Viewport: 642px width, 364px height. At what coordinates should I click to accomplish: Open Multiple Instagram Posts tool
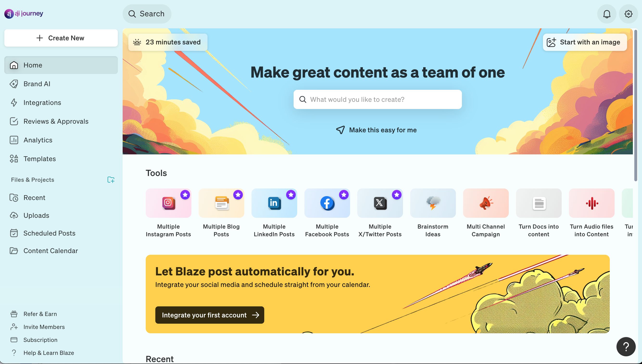tap(169, 213)
